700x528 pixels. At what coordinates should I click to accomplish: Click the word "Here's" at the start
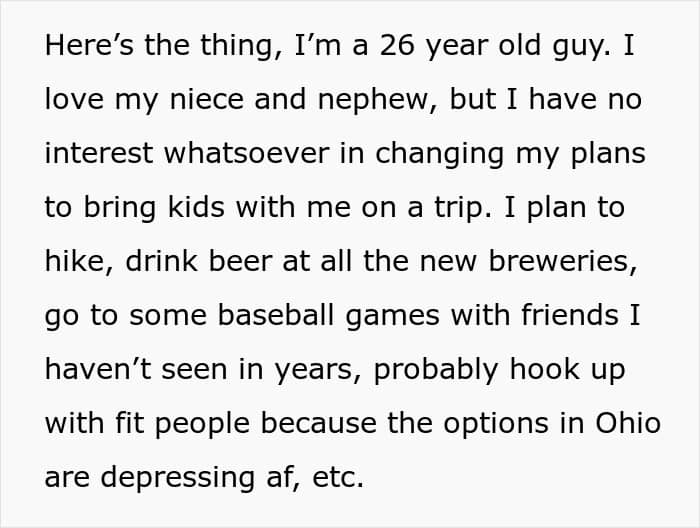(x=89, y=45)
